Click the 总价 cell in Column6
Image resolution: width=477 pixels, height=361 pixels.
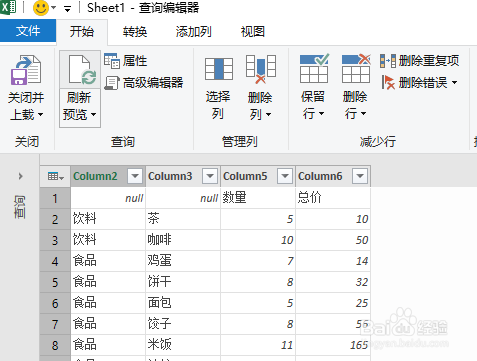coord(333,198)
